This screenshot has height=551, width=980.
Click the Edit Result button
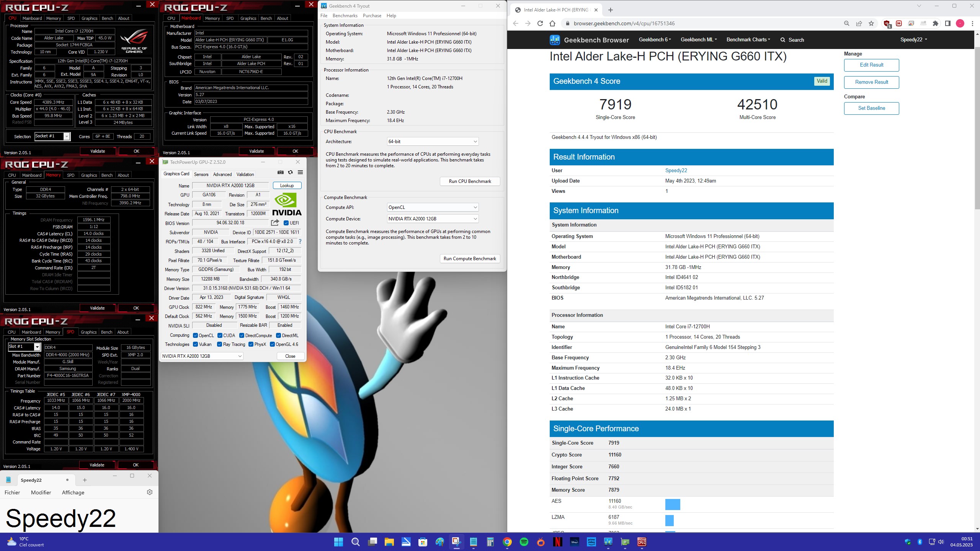(871, 65)
